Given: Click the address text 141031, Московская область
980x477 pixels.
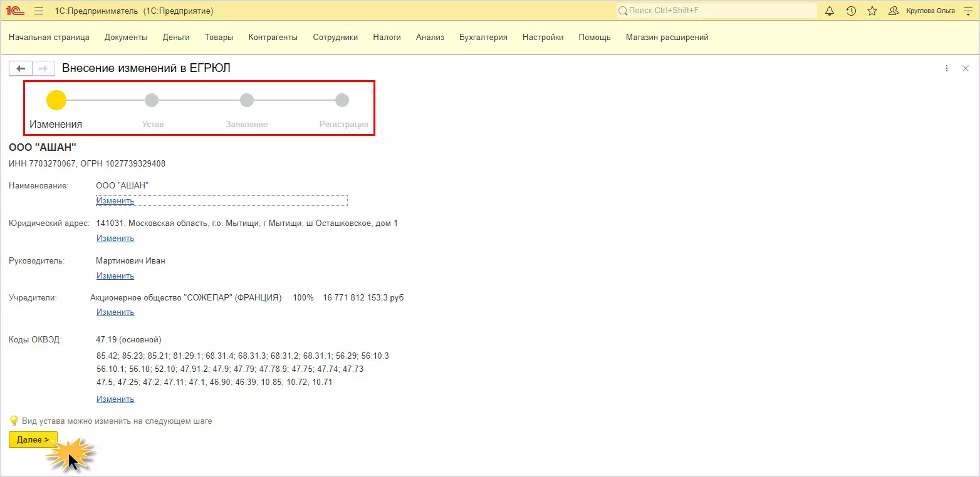Looking at the screenshot, I should pos(247,223).
